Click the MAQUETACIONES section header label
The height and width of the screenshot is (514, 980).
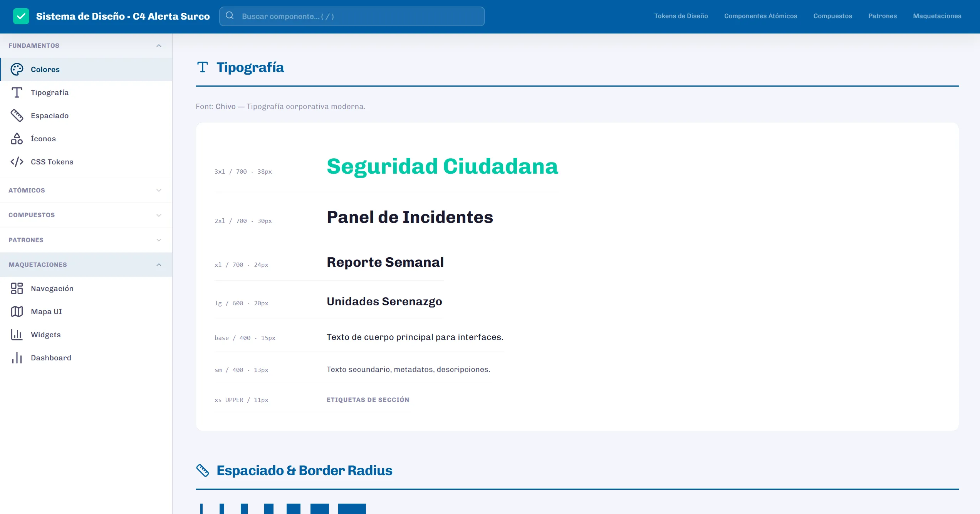[38, 265]
